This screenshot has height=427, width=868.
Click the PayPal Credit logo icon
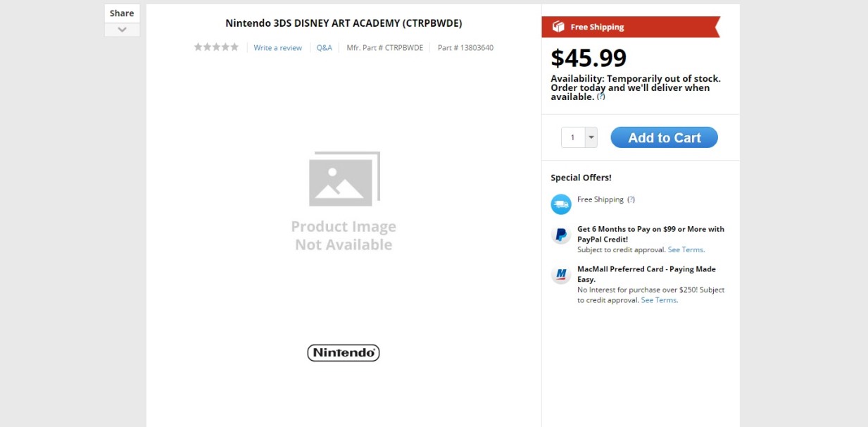coord(561,235)
